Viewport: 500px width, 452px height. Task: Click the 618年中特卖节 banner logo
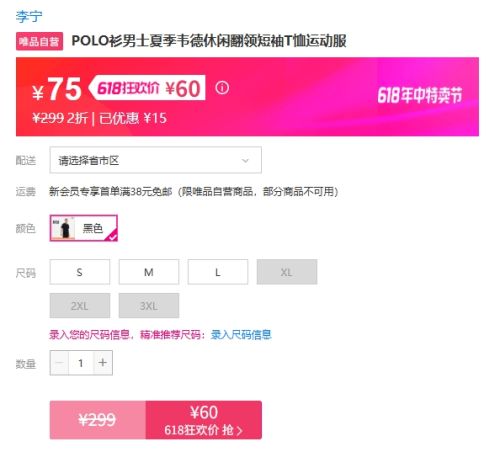[420, 95]
